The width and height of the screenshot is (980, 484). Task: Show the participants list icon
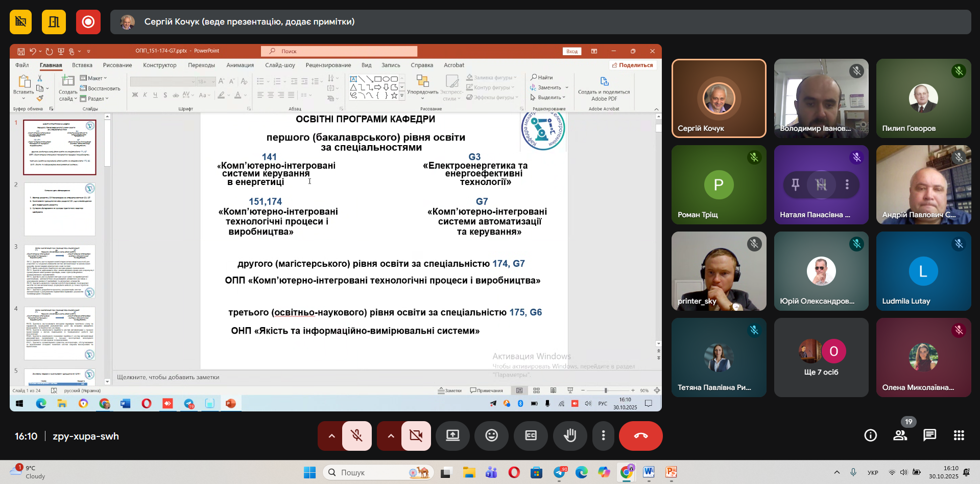(900, 435)
